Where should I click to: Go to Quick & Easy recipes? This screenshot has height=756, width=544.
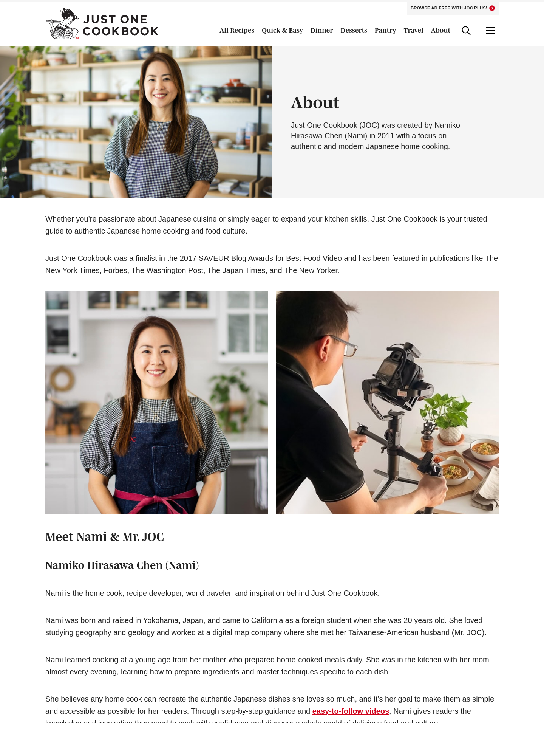[x=282, y=30]
